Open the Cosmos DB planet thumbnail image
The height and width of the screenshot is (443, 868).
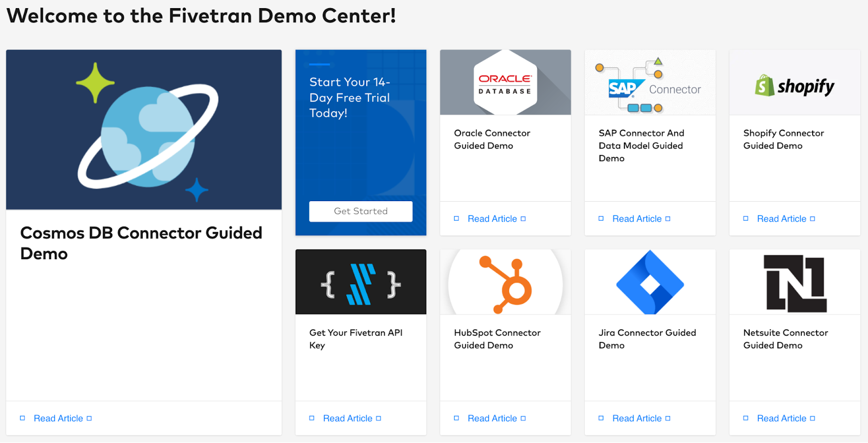tap(144, 130)
